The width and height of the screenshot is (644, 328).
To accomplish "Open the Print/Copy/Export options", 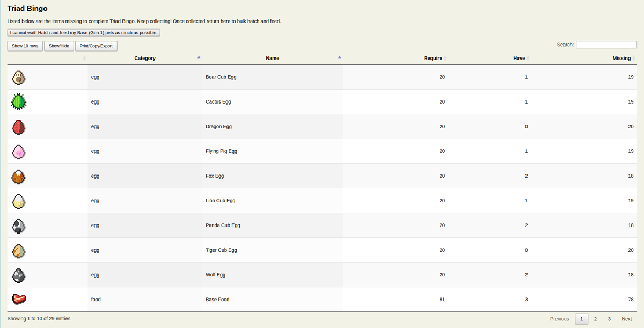I will pyautogui.click(x=96, y=46).
